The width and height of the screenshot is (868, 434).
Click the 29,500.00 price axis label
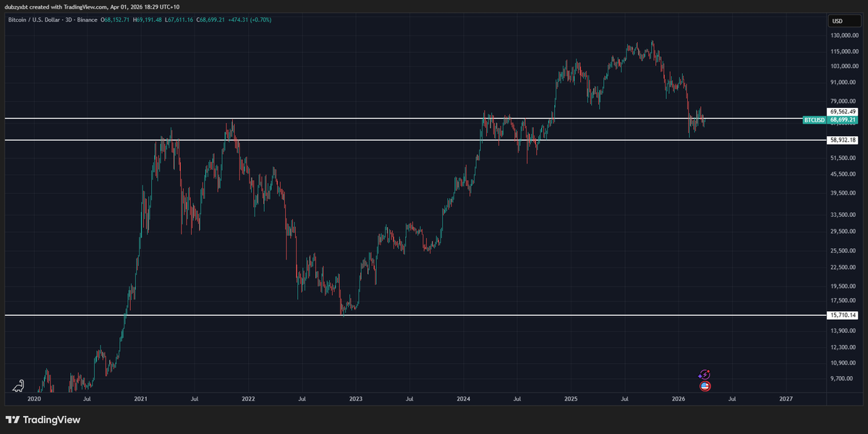(843, 231)
